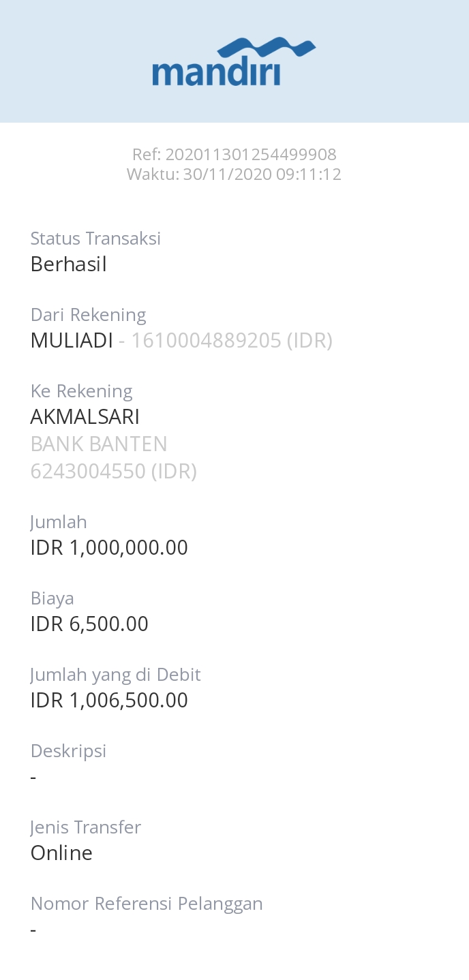Click the Dari Rekening label
Screen dimensions: 469x980
[88, 315]
